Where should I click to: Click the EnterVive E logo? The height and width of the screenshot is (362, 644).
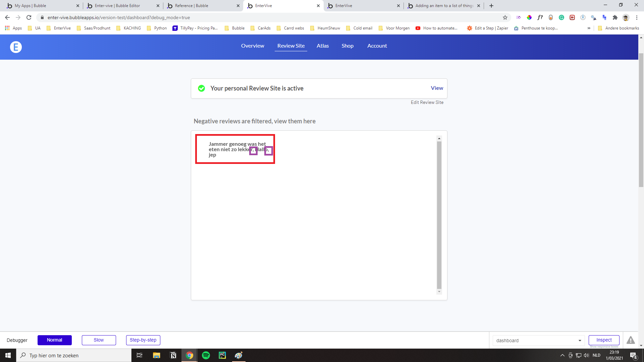(x=16, y=47)
